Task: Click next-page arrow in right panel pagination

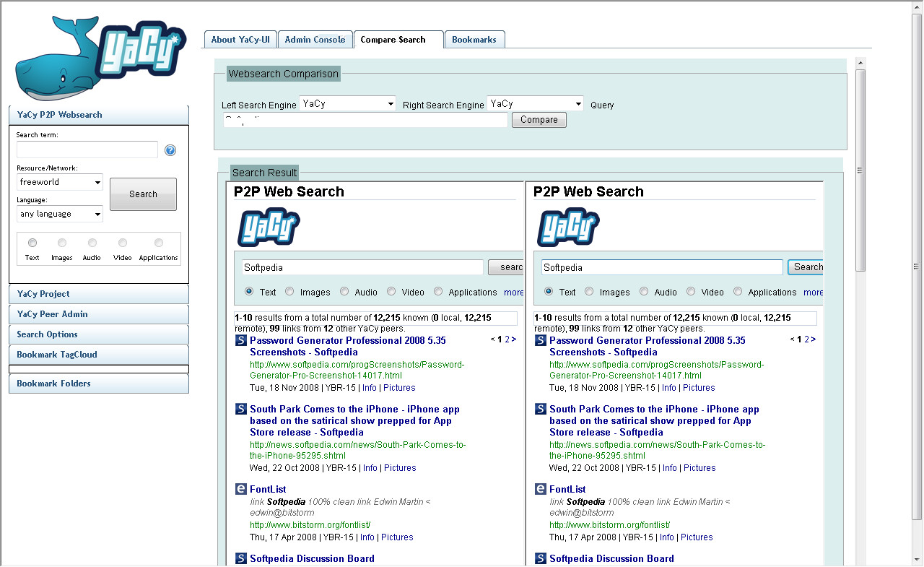Action: pos(814,339)
